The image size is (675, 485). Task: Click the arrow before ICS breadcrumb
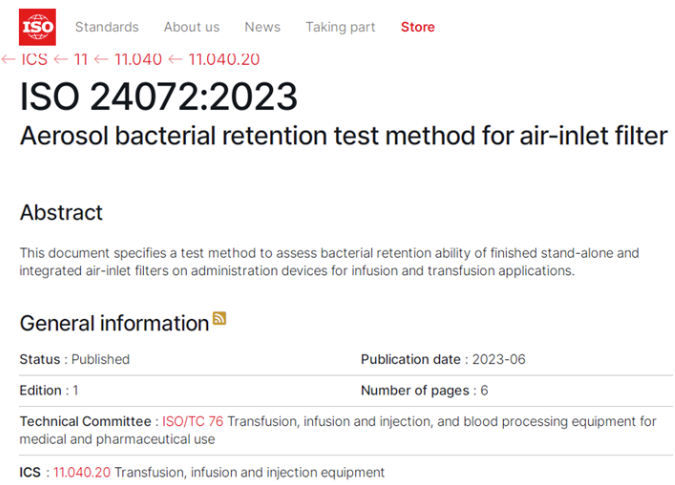tap(9, 59)
